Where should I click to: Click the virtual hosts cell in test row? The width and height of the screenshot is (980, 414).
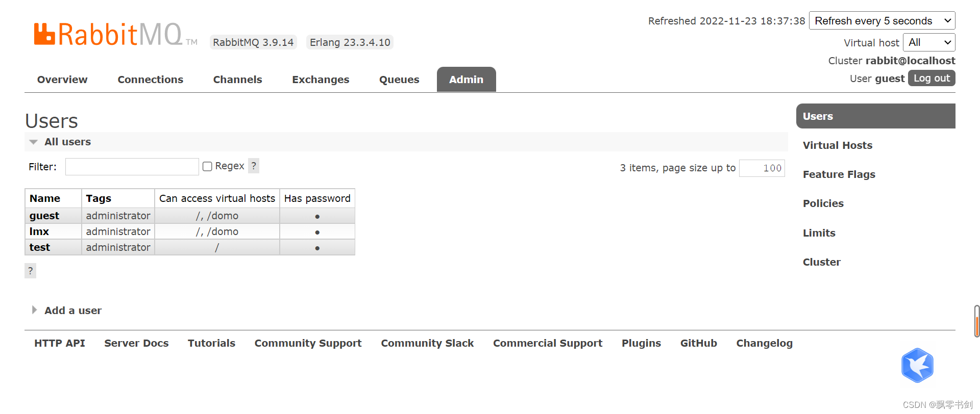(x=217, y=247)
